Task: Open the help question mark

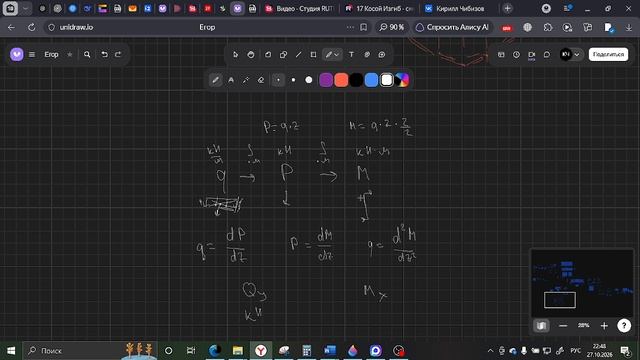Action: (624, 326)
